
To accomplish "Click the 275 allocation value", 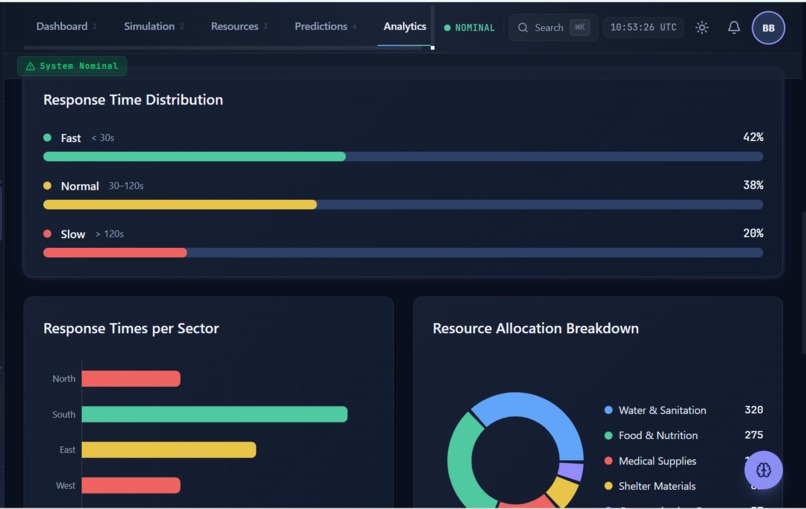I will click(x=754, y=435).
